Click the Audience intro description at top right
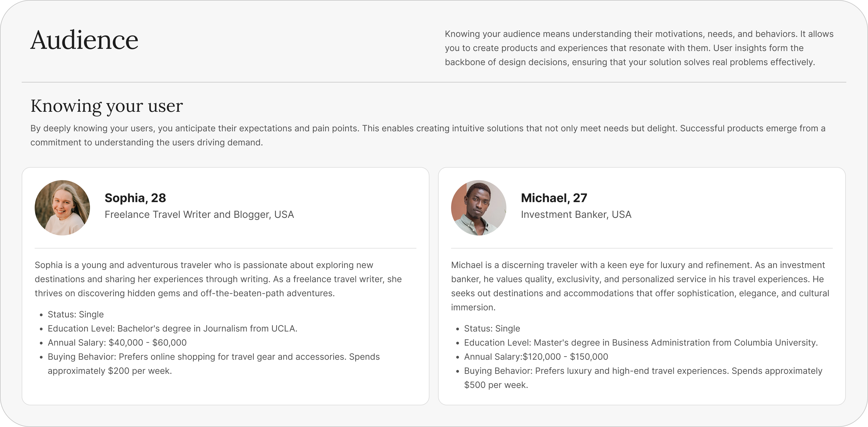 click(639, 48)
